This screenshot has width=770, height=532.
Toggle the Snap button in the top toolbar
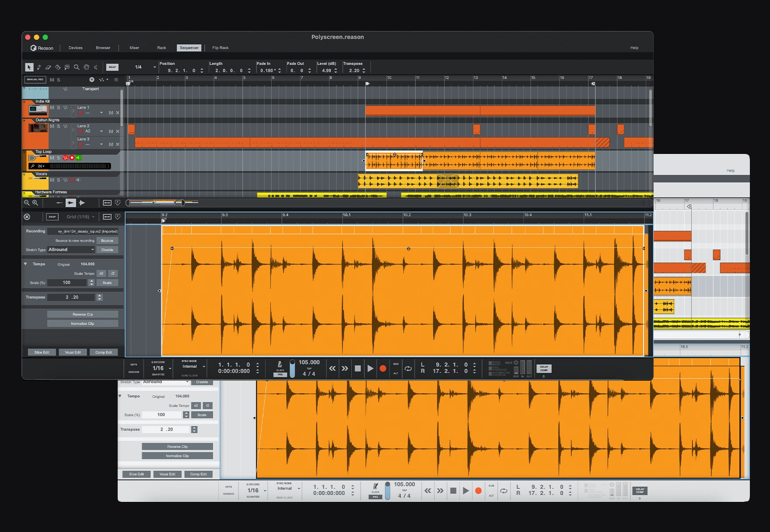[112, 67]
